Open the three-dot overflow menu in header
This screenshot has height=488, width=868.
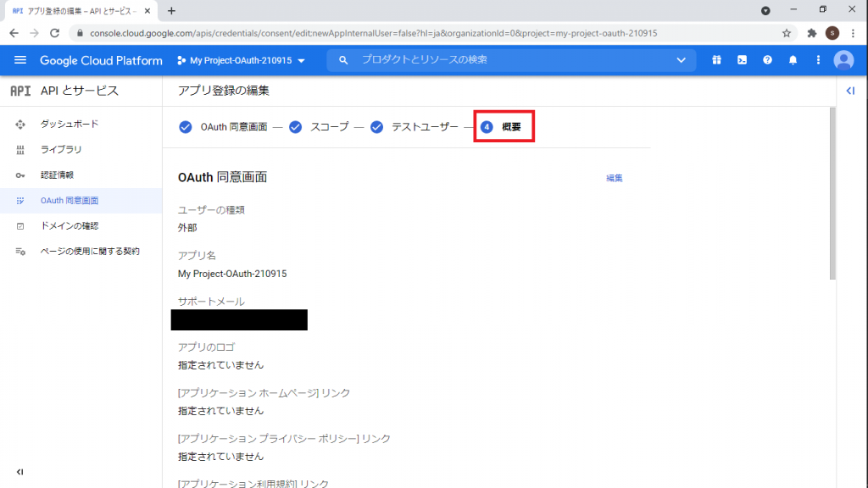point(818,60)
